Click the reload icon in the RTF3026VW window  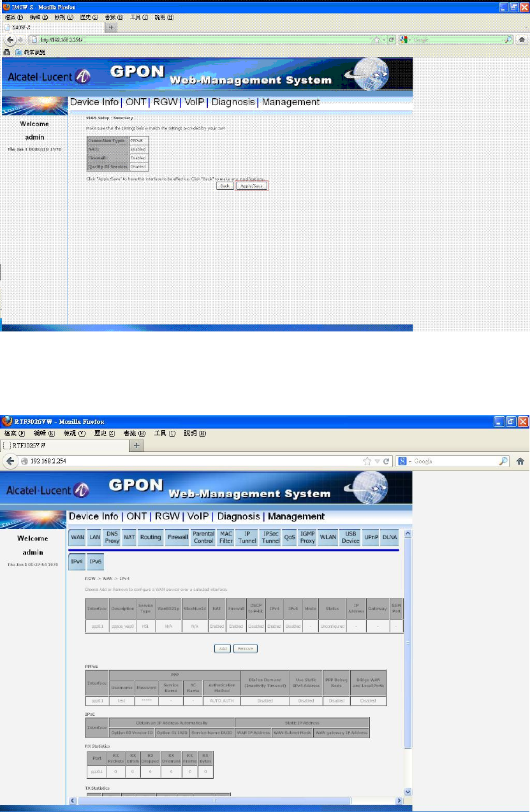click(x=386, y=461)
